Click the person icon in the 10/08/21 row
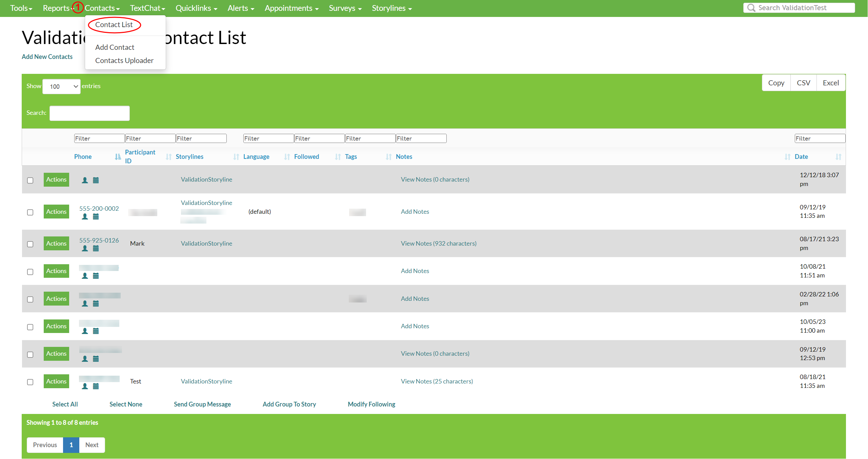 pos(85,276)
